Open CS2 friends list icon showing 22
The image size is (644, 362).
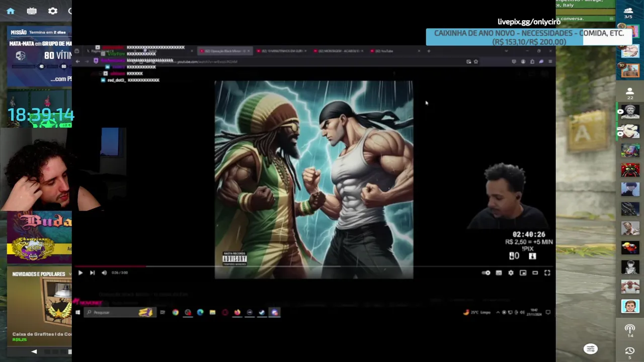click(x=629, y=93)
